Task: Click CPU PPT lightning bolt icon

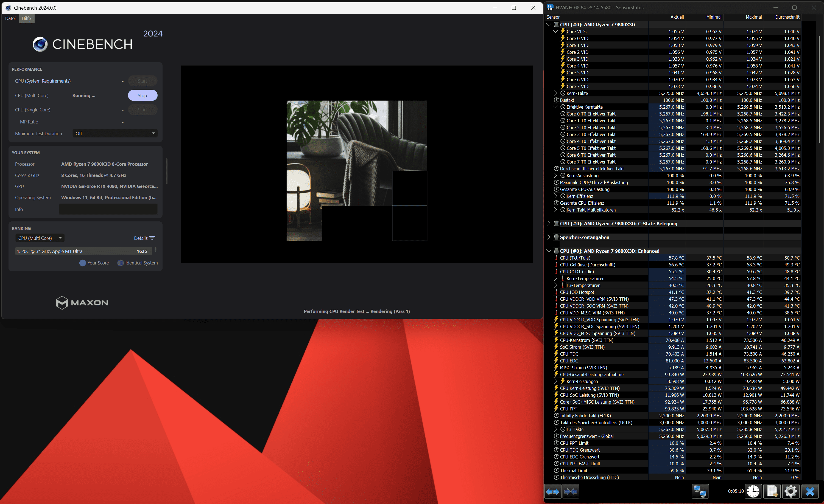Action: (556, 409)
